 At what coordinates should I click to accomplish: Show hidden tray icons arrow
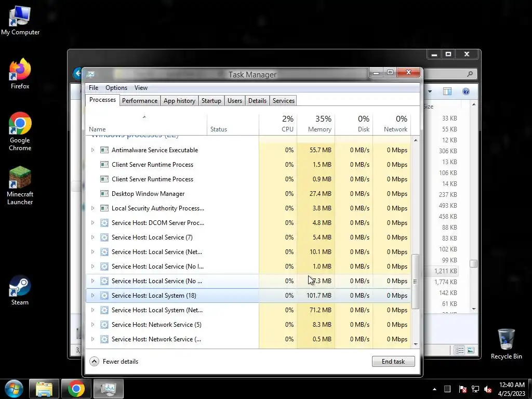pos(434,389)
